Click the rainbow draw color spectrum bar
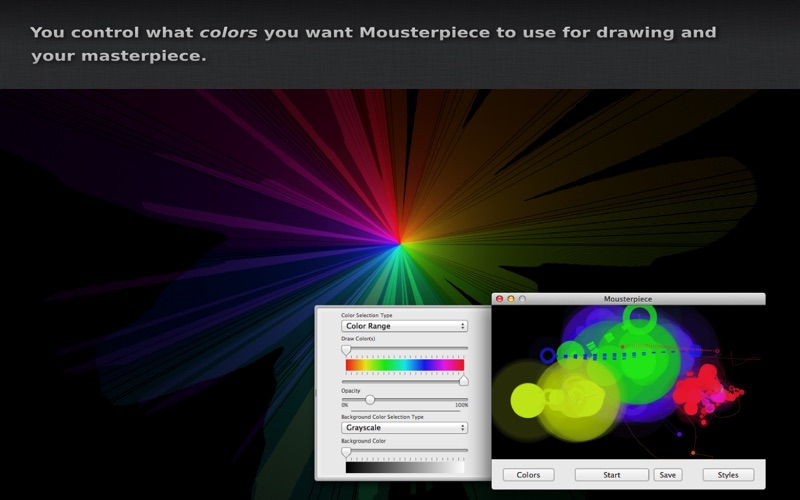This screenshot has width=800, height=500. [405, 365]
